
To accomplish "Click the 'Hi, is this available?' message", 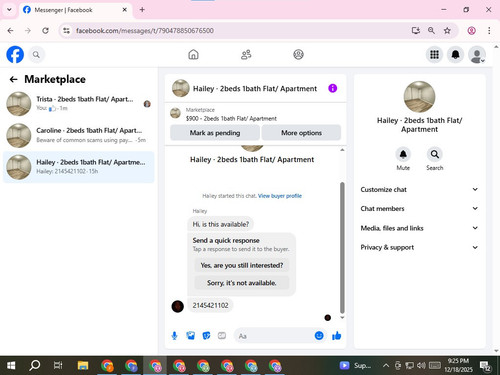I will 221,224.
